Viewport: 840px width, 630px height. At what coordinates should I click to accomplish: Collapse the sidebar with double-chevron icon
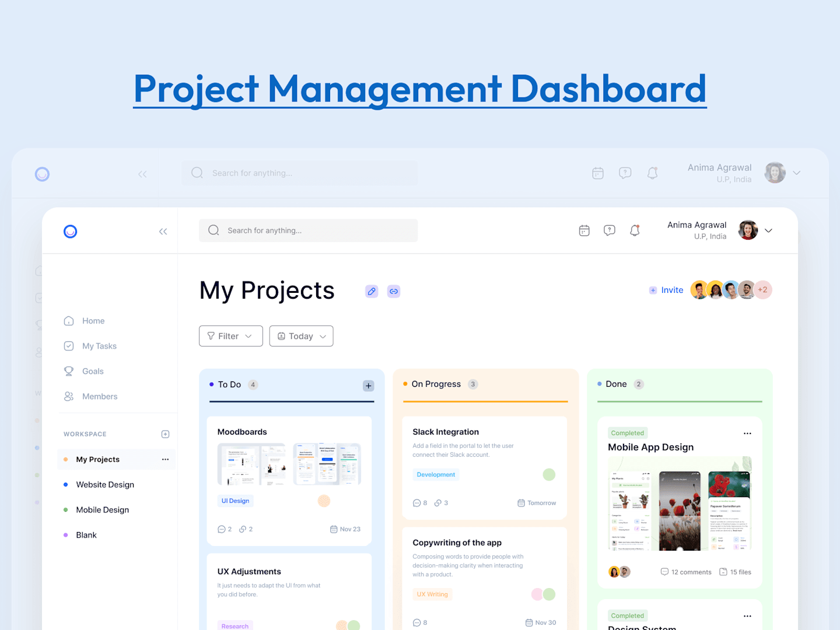click(x=163, y=232)
